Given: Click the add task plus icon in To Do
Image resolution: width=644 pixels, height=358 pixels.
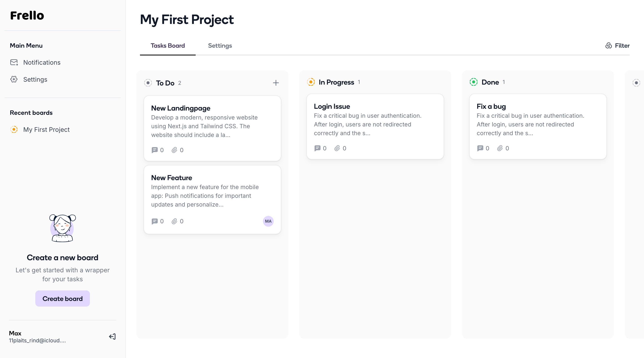Looking at the screenshot, I should click(x=276, y=83).
